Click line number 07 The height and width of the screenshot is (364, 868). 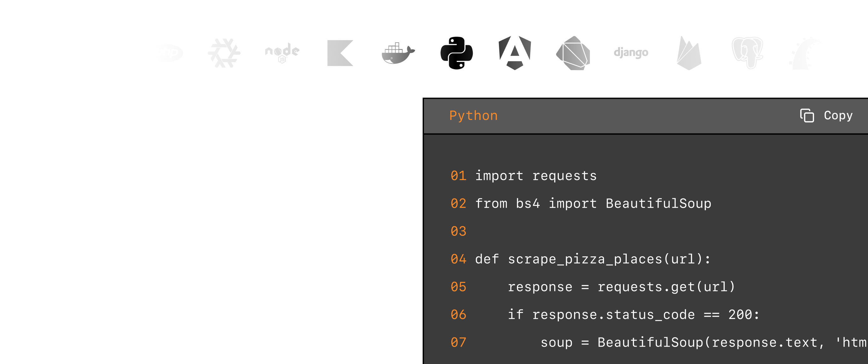pos(459,342)
